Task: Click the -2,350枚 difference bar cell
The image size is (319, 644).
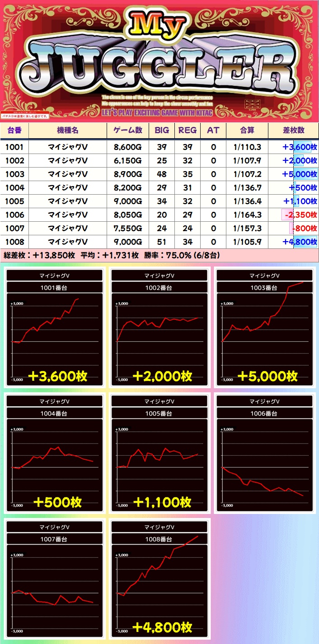Action: tap(293, 215)
